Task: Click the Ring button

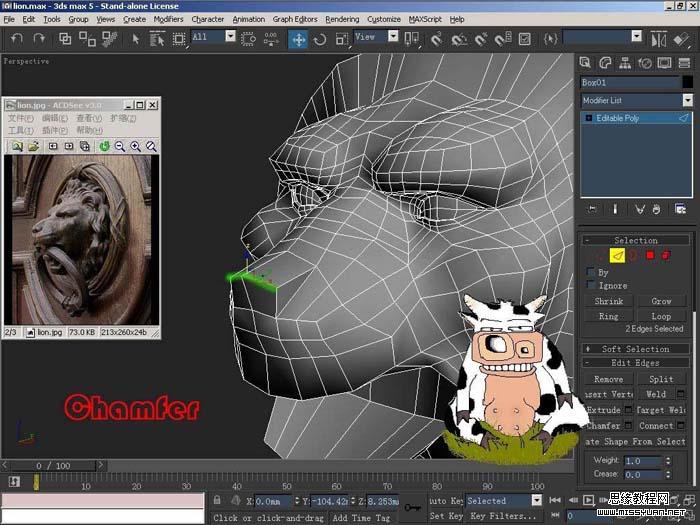Action: pos(608,316)
